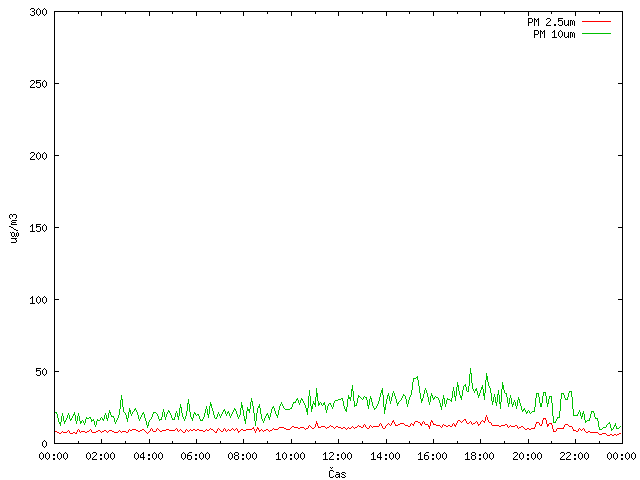The width and height of the screenshot is (640, 480).
Task: Click the x-axis title Čas
Action: tap(337, 473)
